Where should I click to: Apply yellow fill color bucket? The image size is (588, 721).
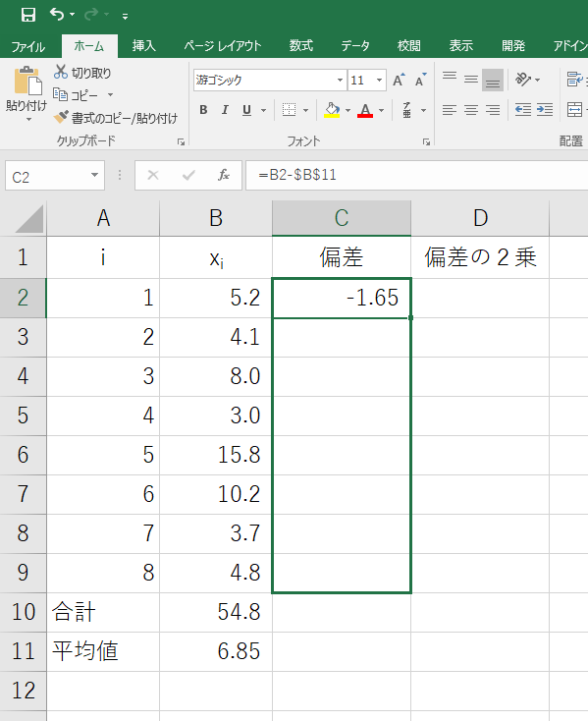coord(332,110)
